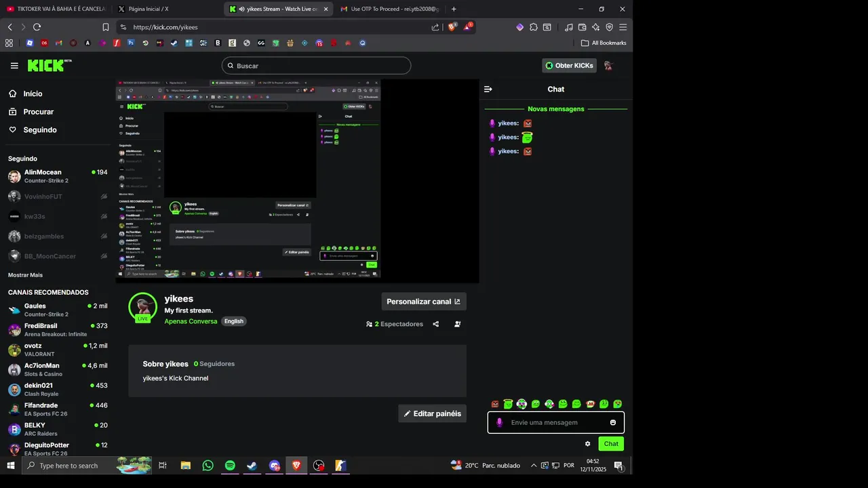Click Apenas Conversa category link
Screen dimensions: 868x488
coord(191,321)
